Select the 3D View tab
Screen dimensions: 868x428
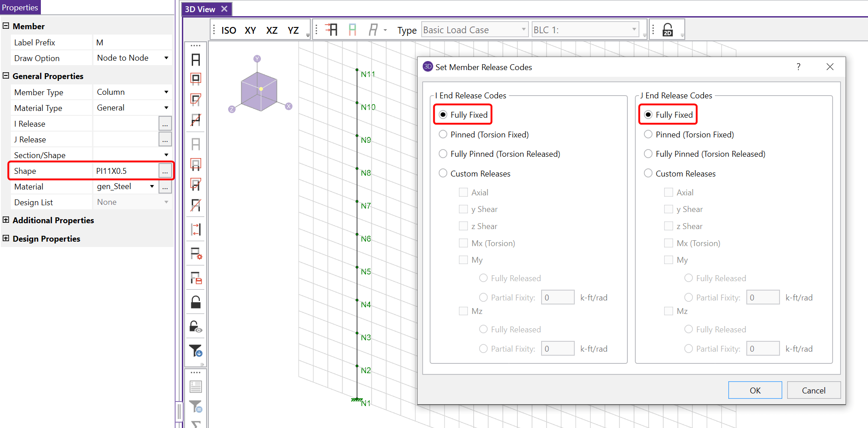click(x=200, y=9)
